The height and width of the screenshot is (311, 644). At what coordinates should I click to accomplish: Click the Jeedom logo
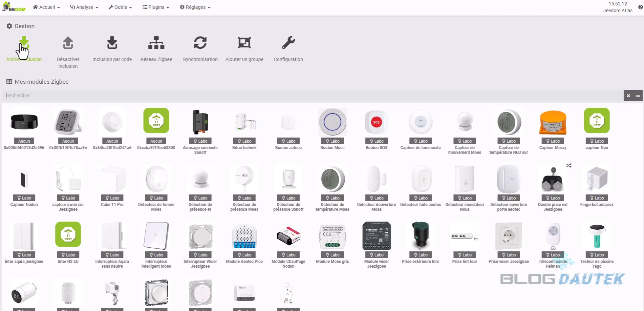point(14,7)
